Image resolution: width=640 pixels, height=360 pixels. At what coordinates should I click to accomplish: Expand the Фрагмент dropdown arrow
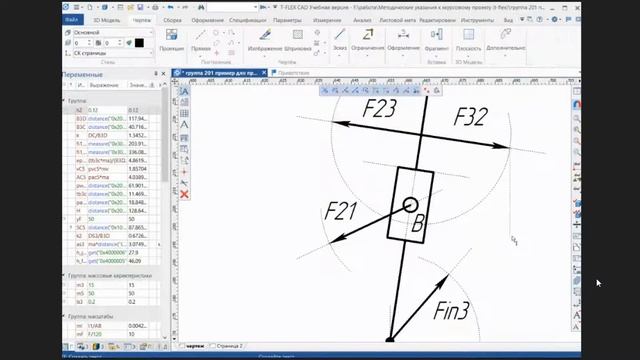[x=436, y=55]
